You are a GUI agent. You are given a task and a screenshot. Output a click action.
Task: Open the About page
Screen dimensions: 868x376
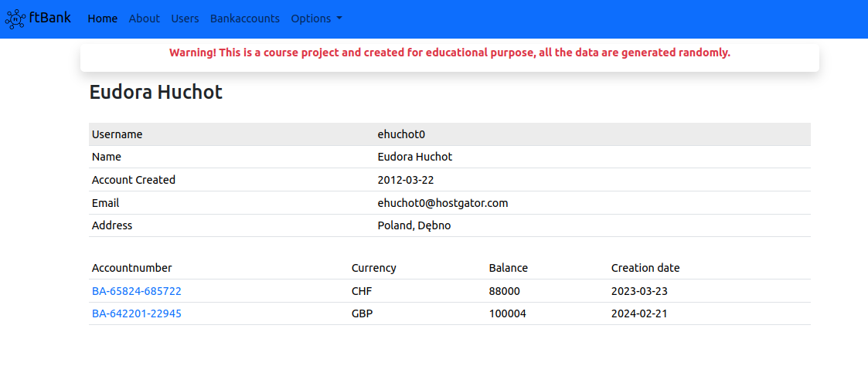coord(145,19)
